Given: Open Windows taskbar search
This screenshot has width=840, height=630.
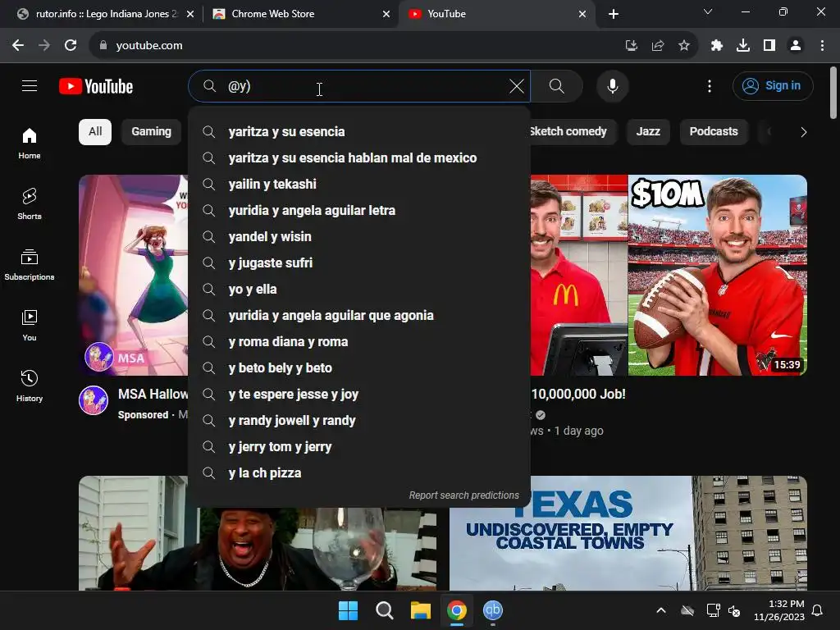Looking at the screenshot, I should coord(384,610).
